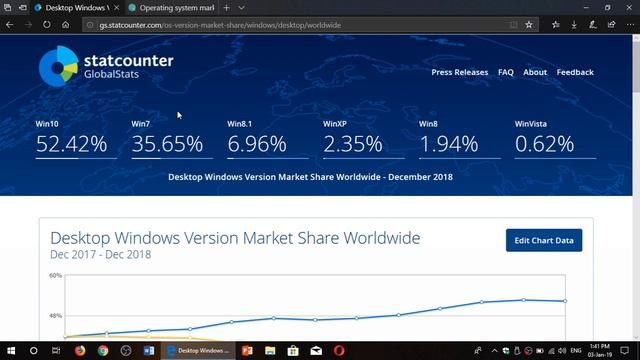The image size is (640, 360).
Task: Open the browser home page
Action: point(65,25)
